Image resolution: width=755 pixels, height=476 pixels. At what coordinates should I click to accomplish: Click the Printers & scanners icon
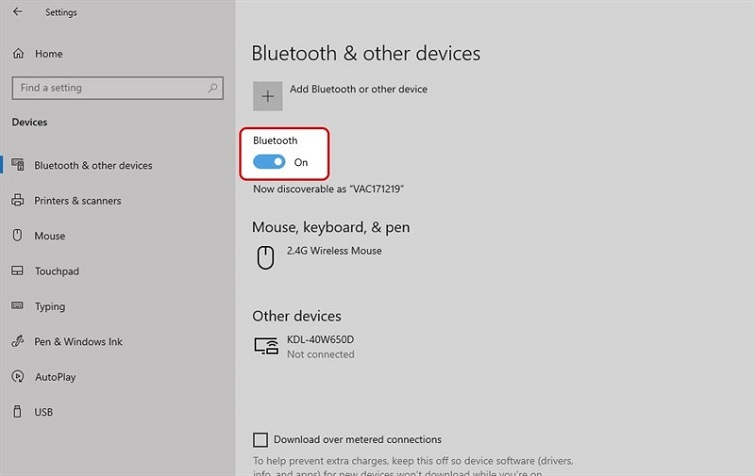click(x=17, y=201)
